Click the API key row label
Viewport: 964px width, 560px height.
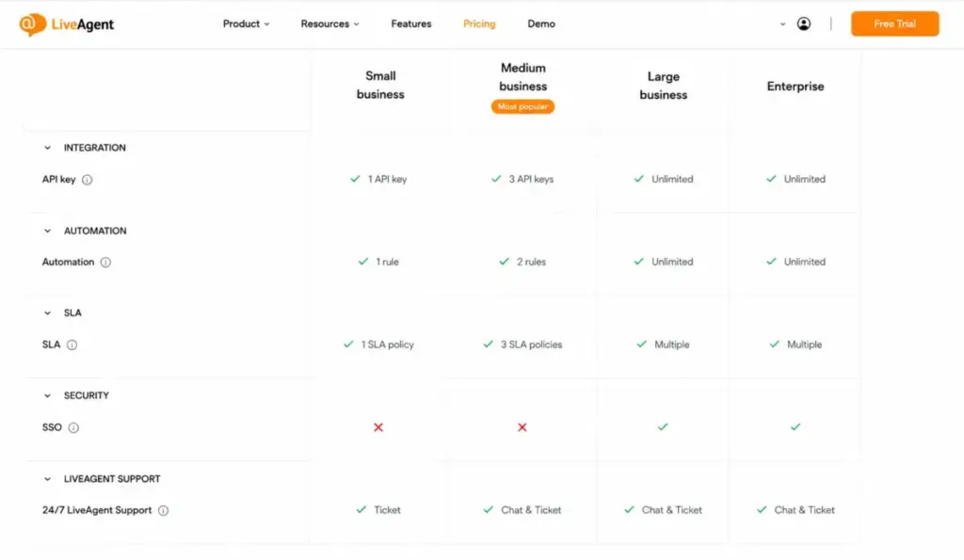click(x=59, y=180)
